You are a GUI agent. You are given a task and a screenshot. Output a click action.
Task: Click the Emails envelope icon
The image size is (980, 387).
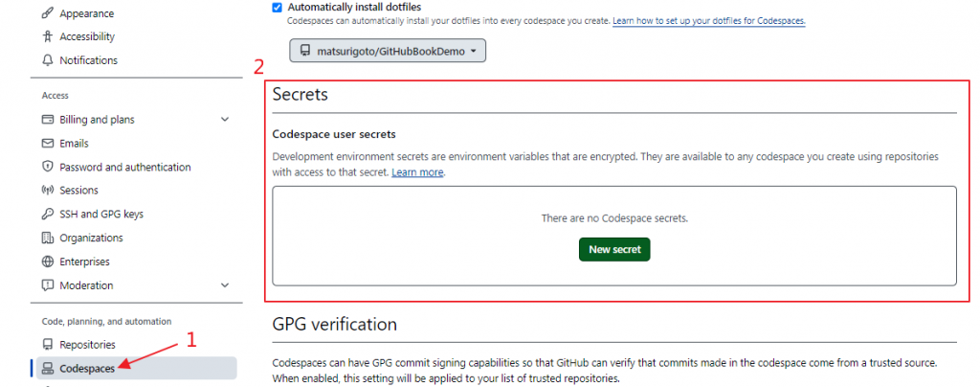[x=48, y=144]
